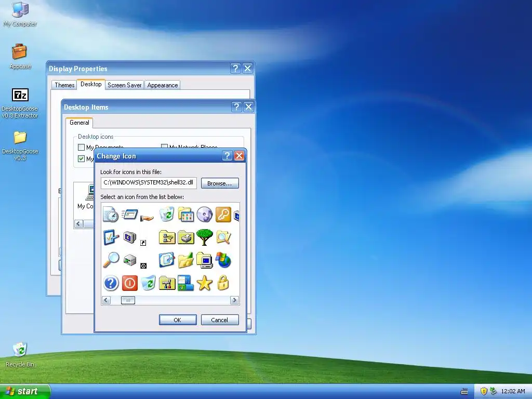Click the icon list's left scroll arrow
The width and height of the screenshot is (532, 399).
tap(106, 300)
